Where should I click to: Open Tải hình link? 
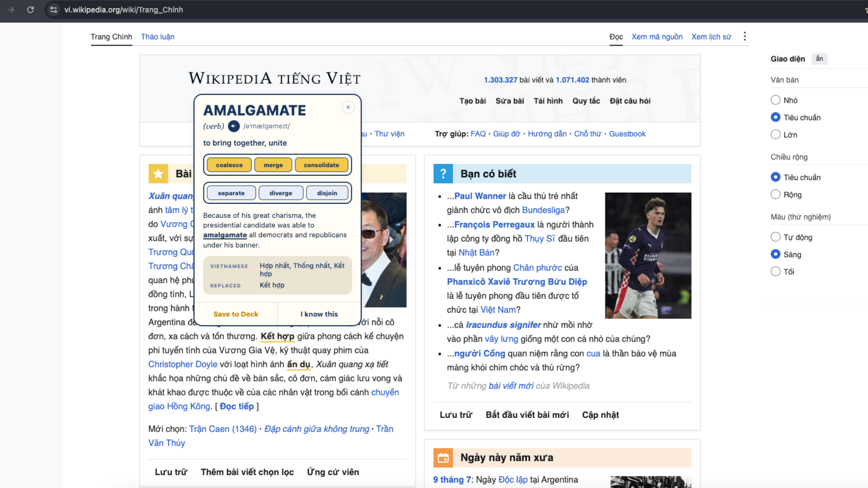pos(548,101)
